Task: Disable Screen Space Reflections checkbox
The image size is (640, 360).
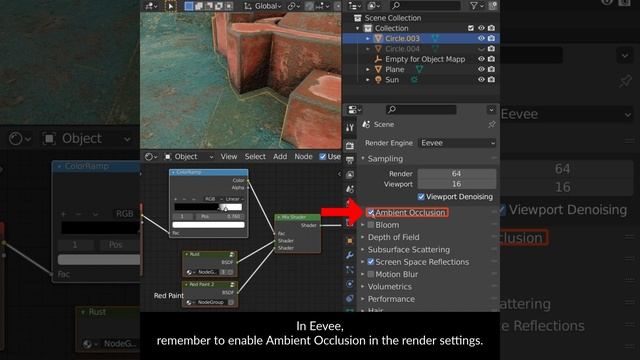Action: pyautogui.click(x=371, y=262)
